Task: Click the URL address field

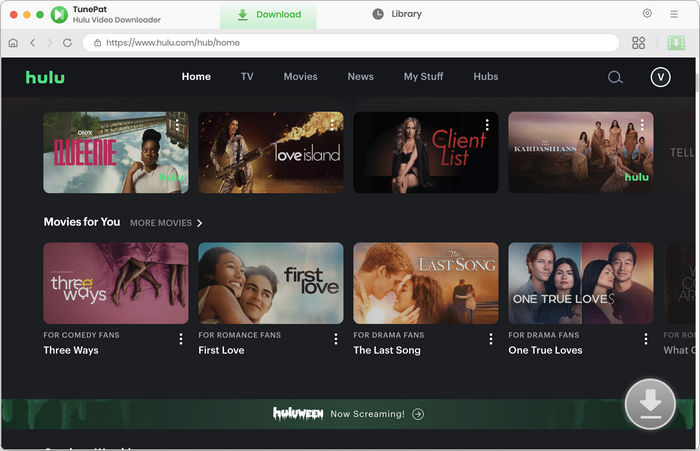Action: [351, 43]
